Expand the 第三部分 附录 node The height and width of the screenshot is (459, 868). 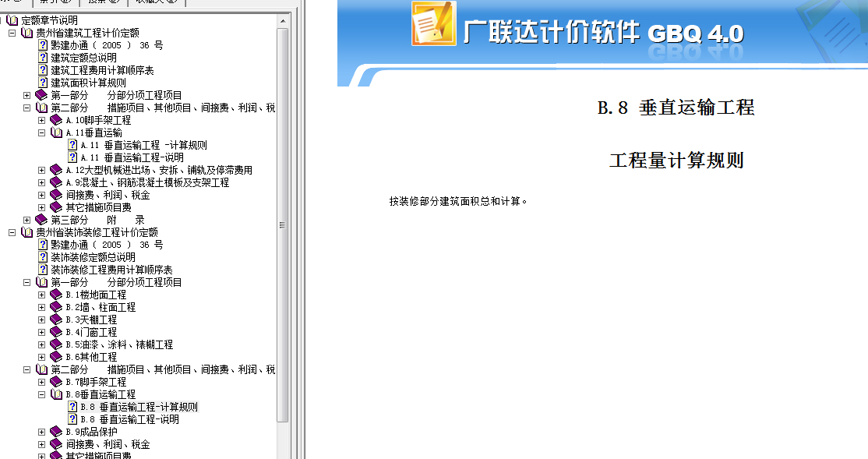click(26, 220)
